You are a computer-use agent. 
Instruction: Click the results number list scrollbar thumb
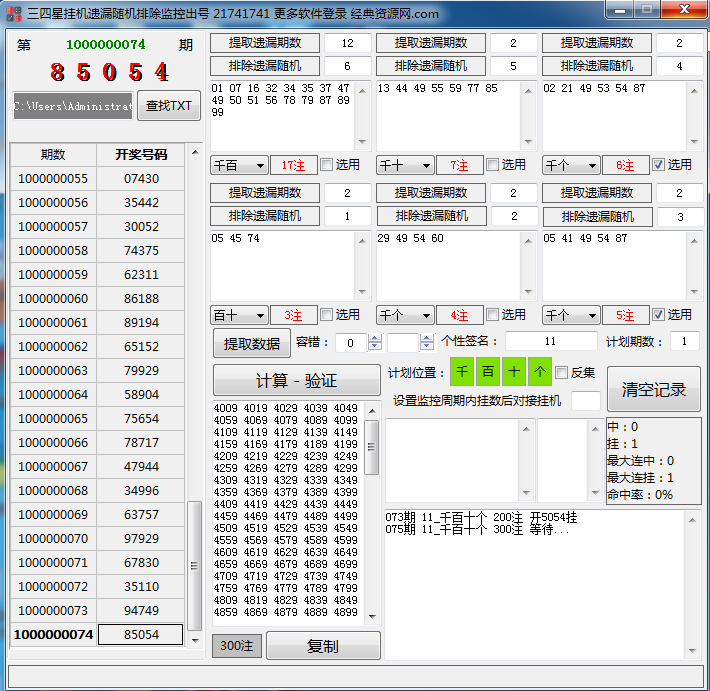(x=372, y=447)
